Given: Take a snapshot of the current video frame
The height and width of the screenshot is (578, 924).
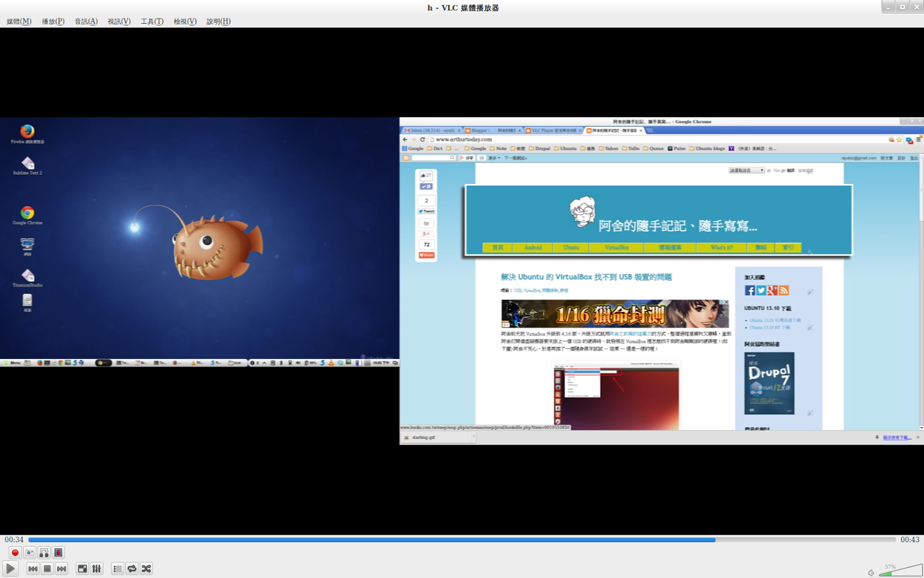Looking at the screenshot, I should pos(29,552).
